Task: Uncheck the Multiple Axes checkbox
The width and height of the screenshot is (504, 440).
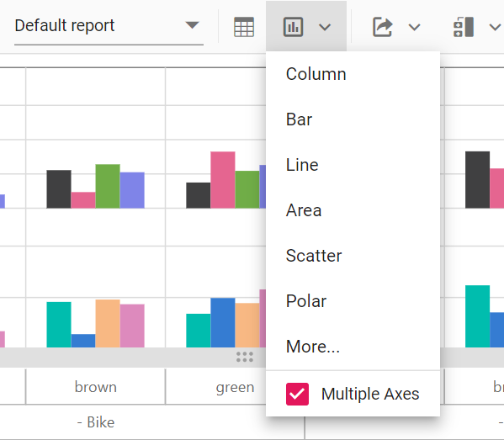Action: point(297,394)
